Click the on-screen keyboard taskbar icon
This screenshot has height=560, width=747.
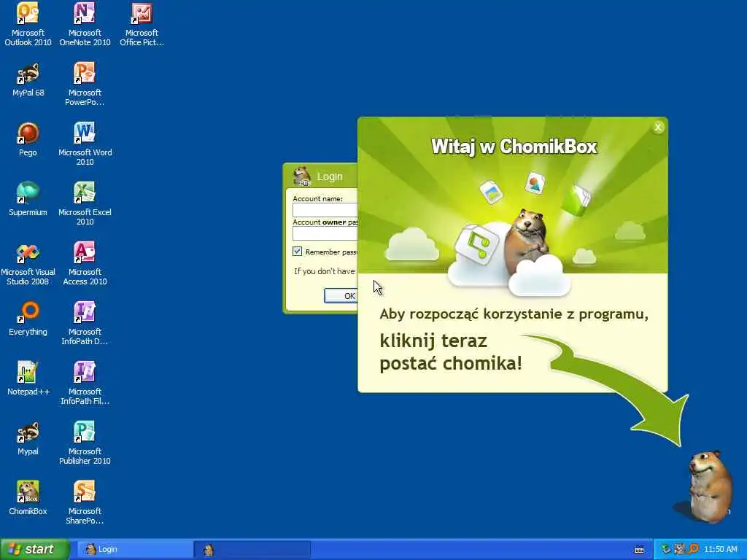tap(639, 550)
